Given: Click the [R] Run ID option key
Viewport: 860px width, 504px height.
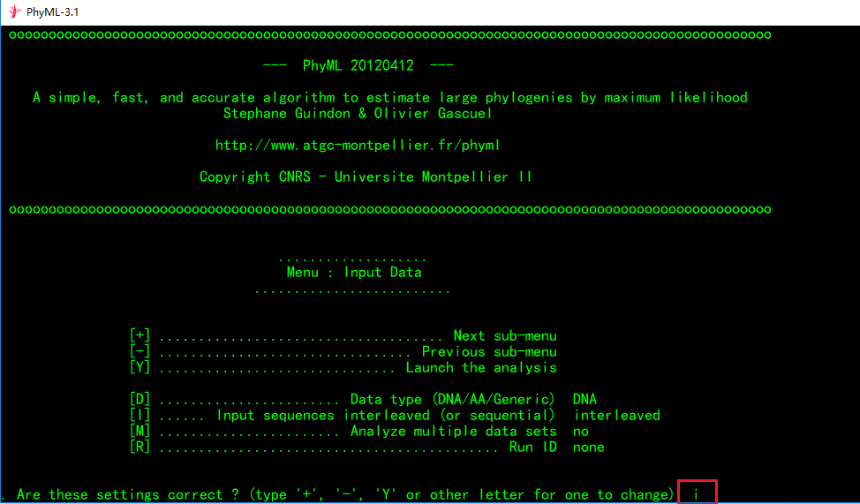Looking at the screenshot, I should (x=140, y=447).
